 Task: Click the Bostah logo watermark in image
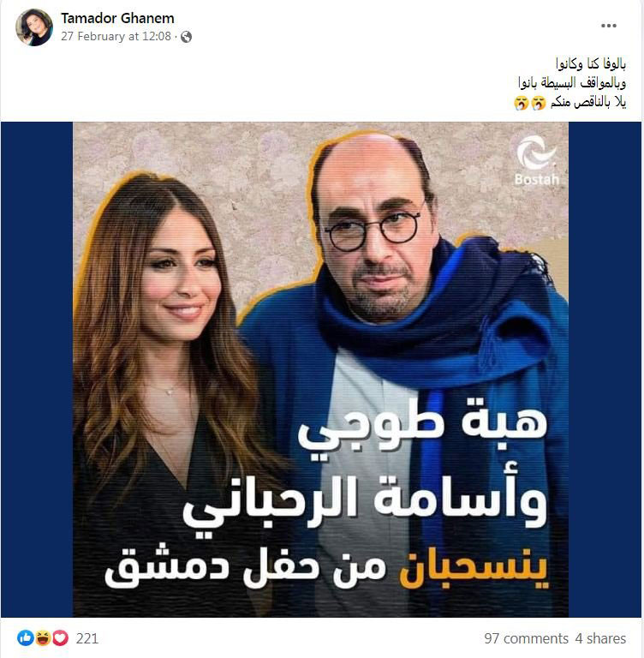pos(537,161)
